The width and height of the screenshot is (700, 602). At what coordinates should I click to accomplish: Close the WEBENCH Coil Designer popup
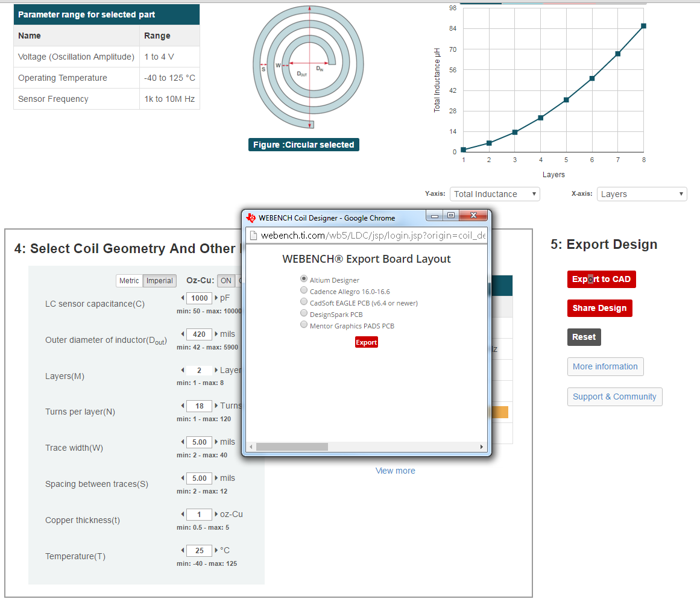click(474, 215)
